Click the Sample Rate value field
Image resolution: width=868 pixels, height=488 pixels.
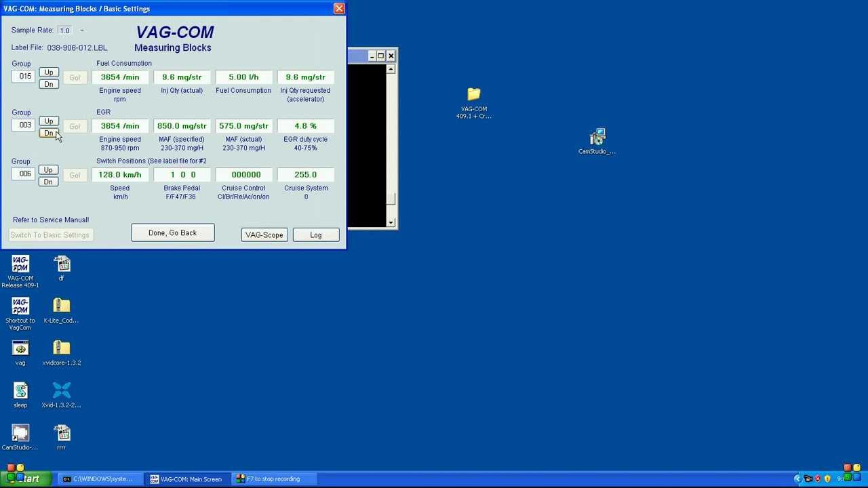[x=64, y=30]
